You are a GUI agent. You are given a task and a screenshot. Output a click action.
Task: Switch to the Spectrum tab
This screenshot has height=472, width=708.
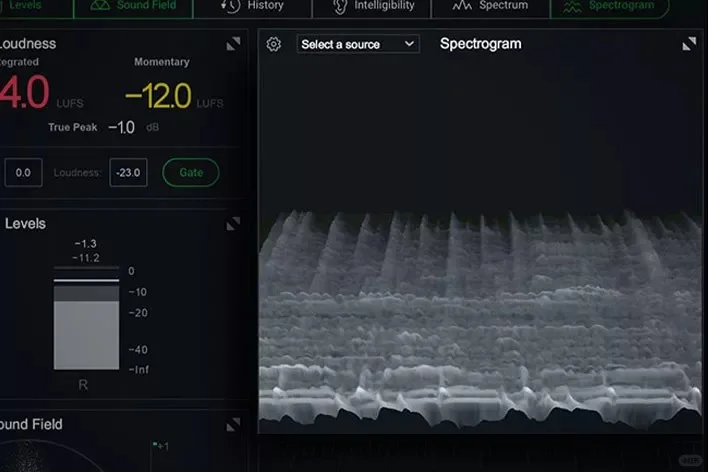click(x=490, y=6)
